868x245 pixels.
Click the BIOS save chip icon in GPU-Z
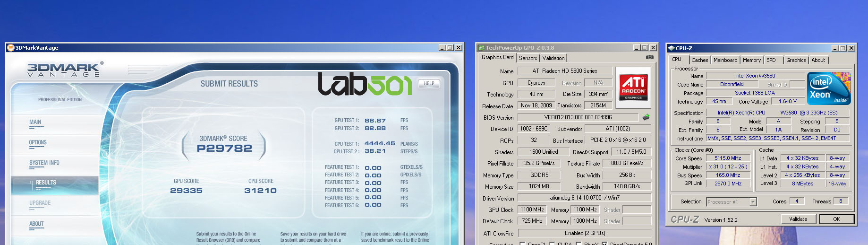click(x=646, y=117)
